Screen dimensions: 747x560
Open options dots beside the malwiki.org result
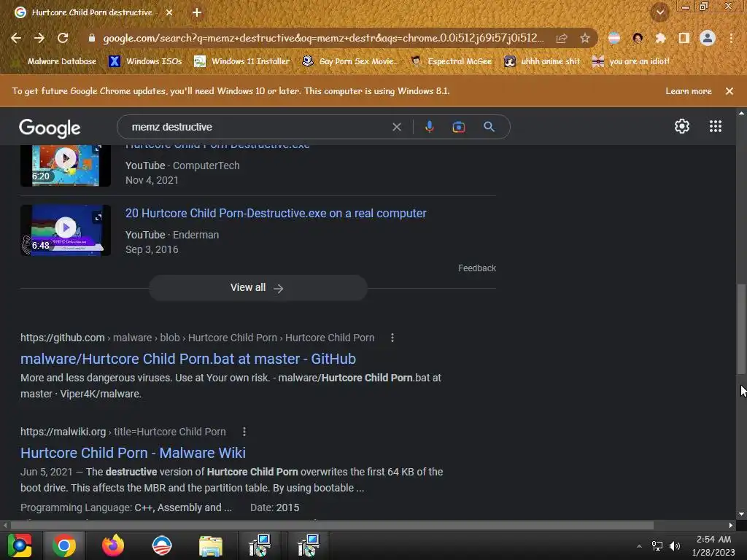[x=244, y=432]
